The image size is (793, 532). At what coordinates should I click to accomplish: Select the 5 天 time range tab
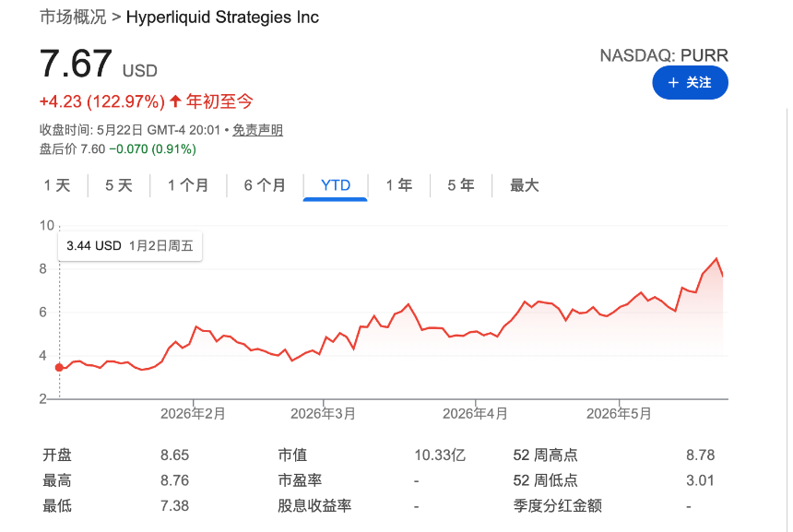118,185
